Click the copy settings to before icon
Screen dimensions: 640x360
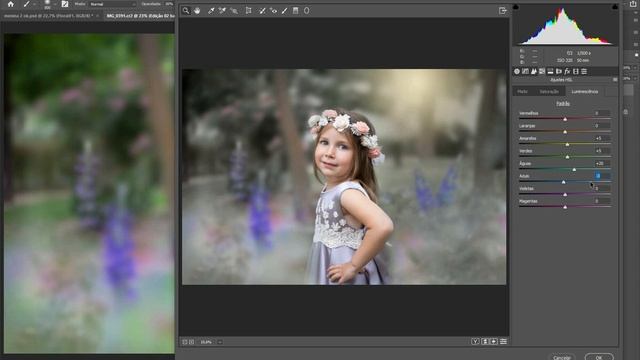(x=494, y=341)
